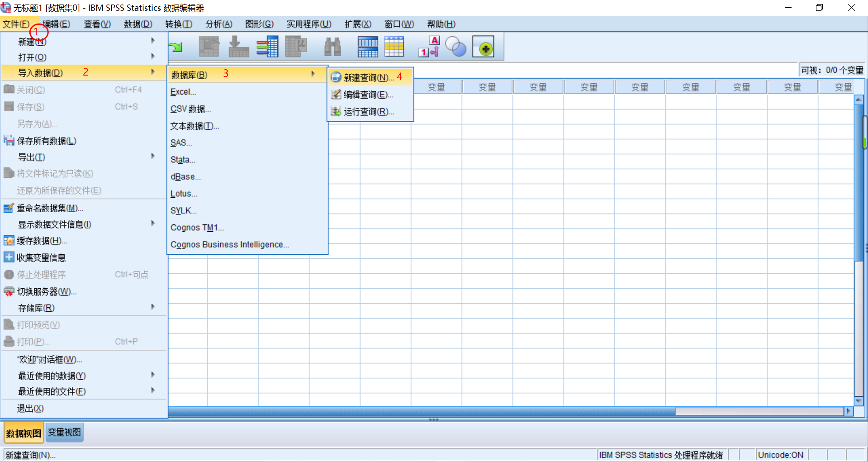Click the green plus toolbar icon
The width and height of the screenshot is (868, 462).
(x=483, y=46)
